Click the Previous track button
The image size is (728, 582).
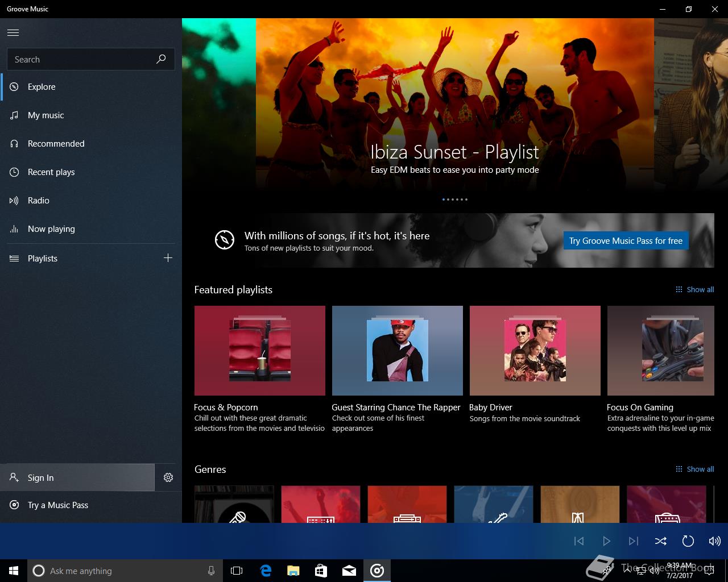[x=579, y=541]
